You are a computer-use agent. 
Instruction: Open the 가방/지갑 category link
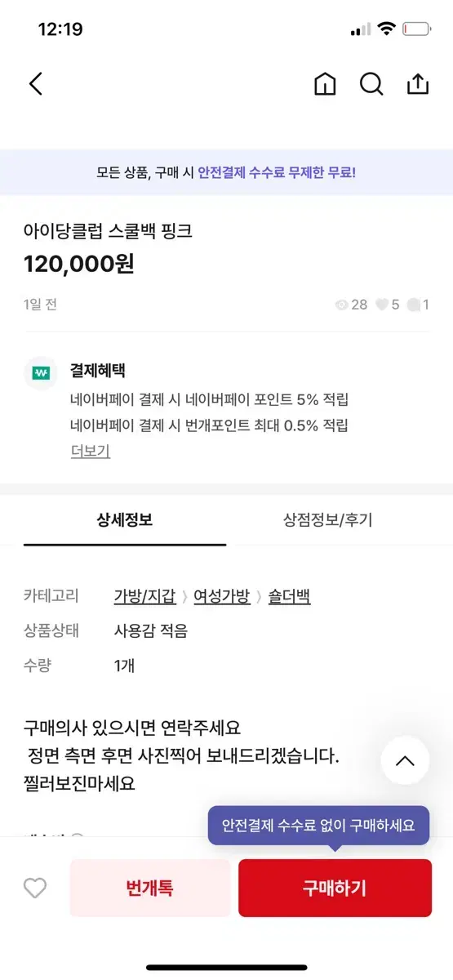[x=144, y=596]
